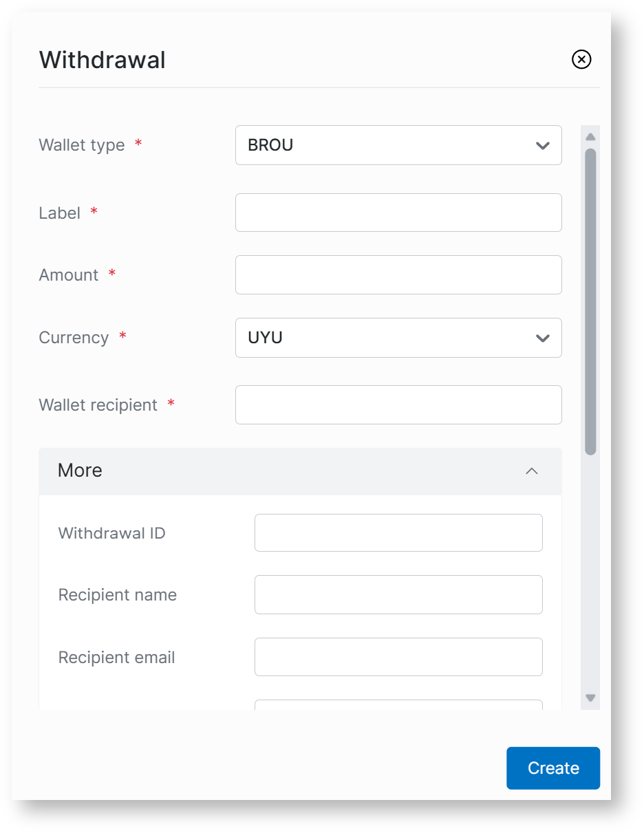
Task: Focus the Label input field
Action: (398, 213)
